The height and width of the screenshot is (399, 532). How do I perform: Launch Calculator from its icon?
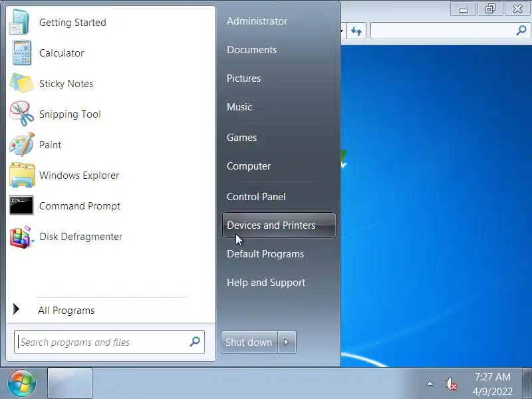tap(22, 53)
